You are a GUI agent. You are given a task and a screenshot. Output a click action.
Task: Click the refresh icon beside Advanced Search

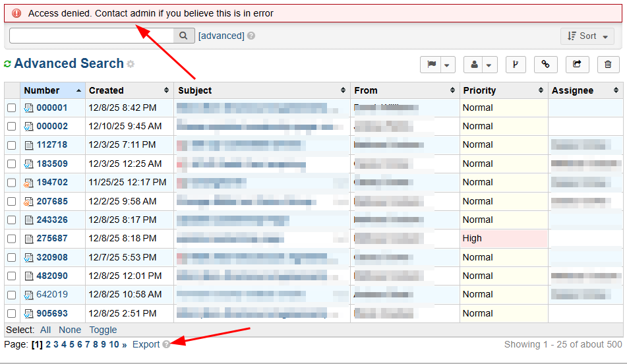[8, 64]
